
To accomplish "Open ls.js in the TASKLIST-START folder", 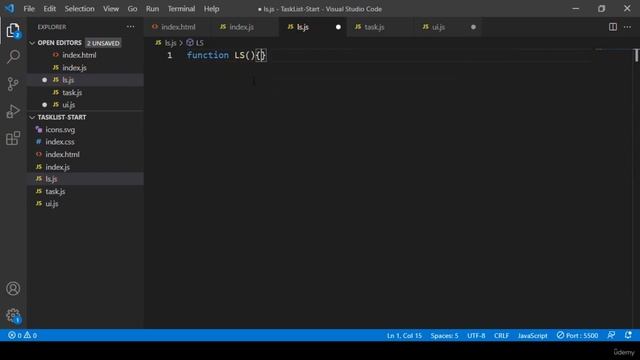I will 85,179.
